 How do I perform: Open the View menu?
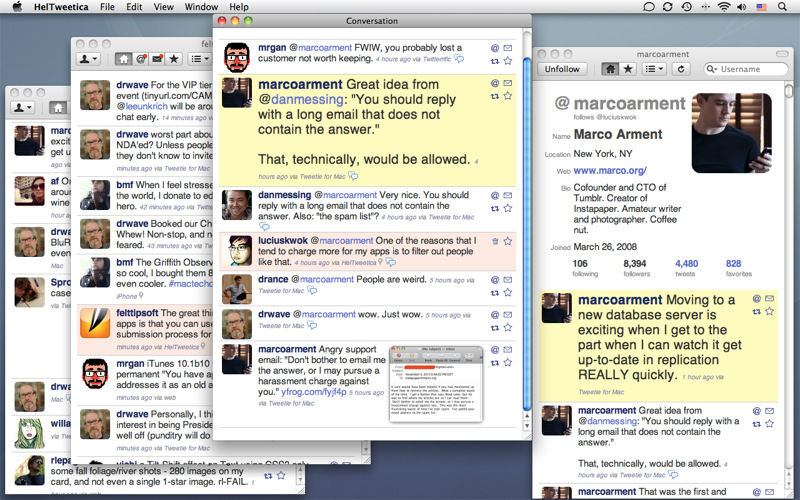(x=163, y=7)
